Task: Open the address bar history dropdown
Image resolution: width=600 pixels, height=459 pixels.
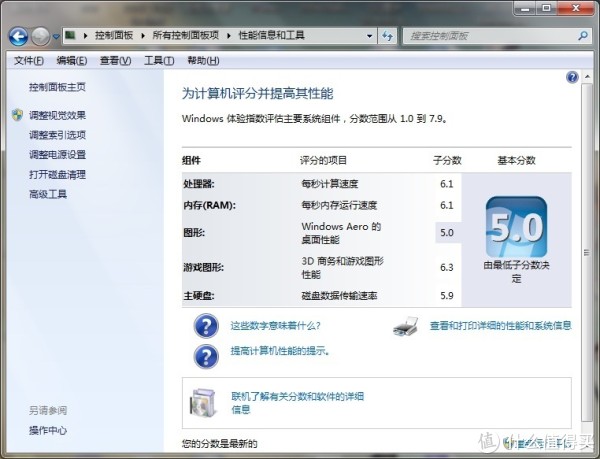Action: (x=369, y=36)
